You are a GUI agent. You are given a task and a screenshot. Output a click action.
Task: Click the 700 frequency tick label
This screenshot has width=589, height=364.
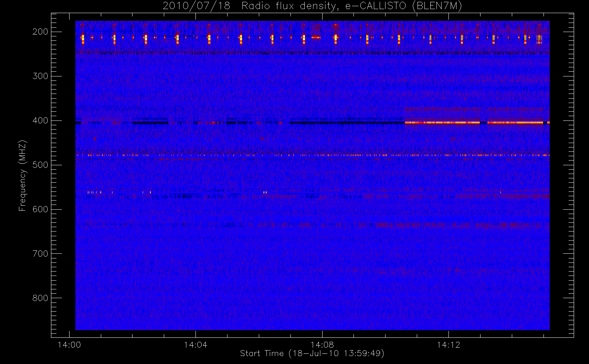tap(40, 254)
